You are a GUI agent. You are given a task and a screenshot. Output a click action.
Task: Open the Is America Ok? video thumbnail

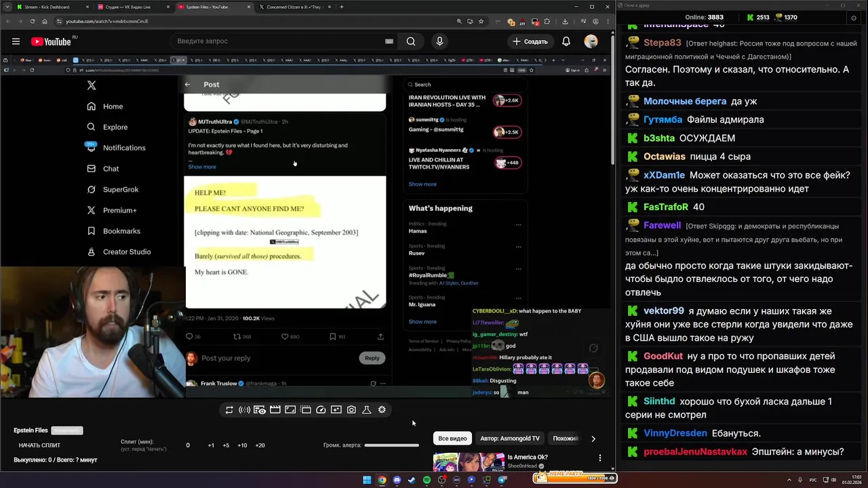pos(469,462)
